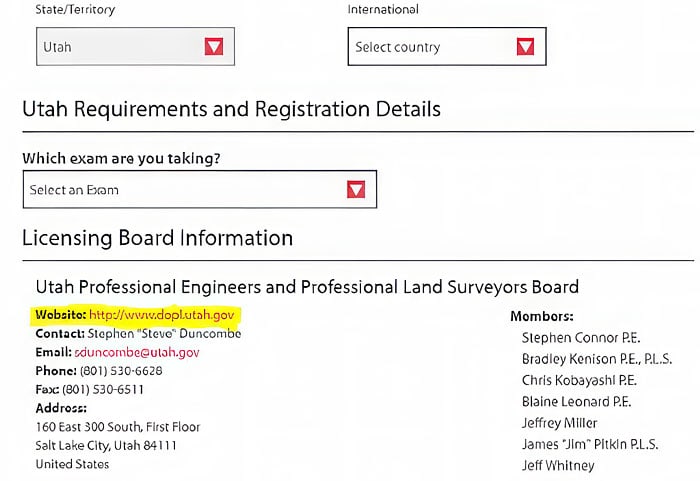The width and height of the screenshot is (700, 481).
Task: Select the board name Utah Professional Engineers heading
Action: pos(307,287)
